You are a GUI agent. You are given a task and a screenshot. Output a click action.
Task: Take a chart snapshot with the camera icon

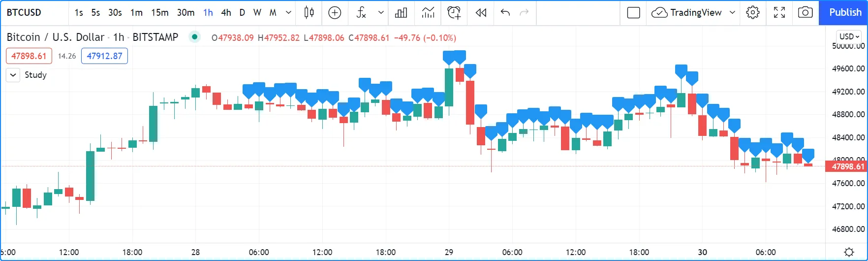click(805, 13)
